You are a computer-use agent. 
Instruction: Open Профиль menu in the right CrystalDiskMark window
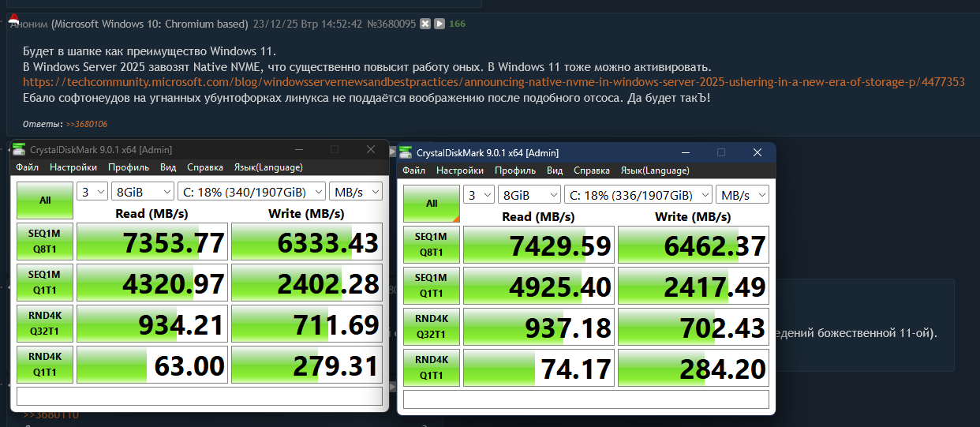pyautogui.click(x=515, y=170)
